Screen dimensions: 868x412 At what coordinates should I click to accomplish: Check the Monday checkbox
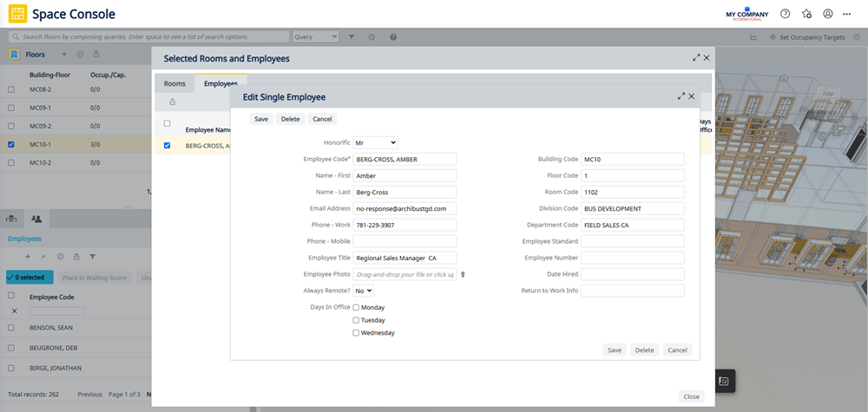356,307
